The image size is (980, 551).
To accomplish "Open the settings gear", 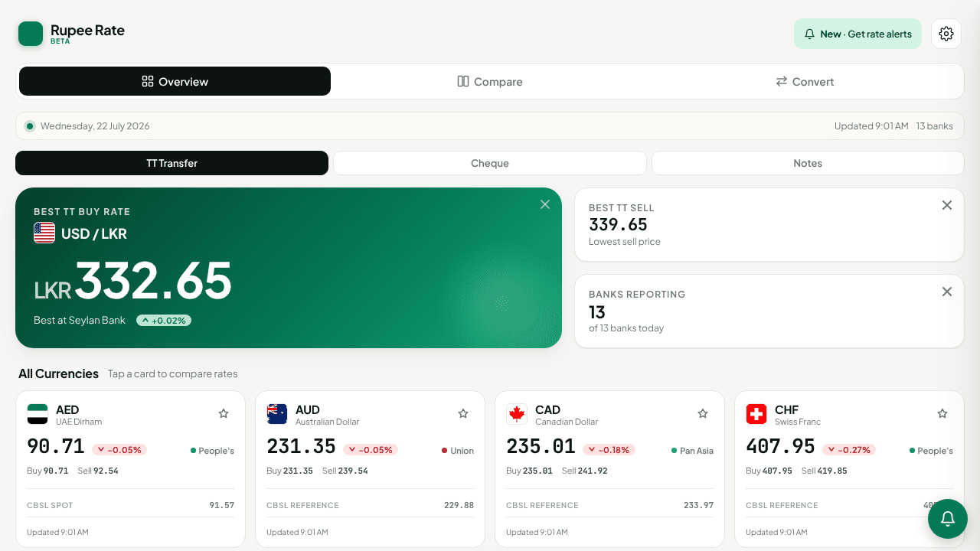I will [946, 34].
